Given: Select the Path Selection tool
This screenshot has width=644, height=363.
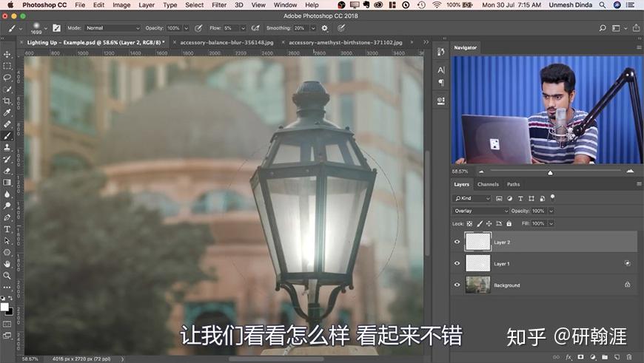Looking at the screenshot, I should click(x=7, y=240).
